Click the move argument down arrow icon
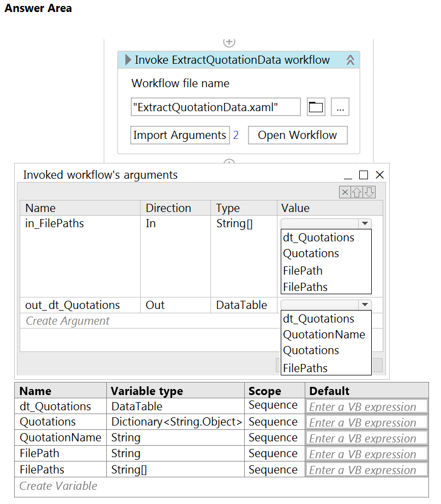The image size is (441, 504). tap(369, 192)
